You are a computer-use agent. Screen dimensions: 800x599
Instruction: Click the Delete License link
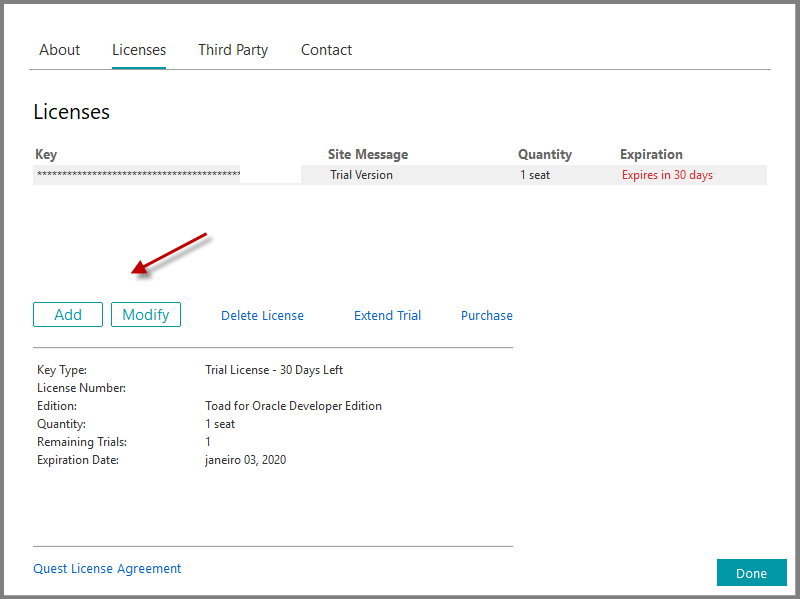pyautogui.click(x=262, y=315)
